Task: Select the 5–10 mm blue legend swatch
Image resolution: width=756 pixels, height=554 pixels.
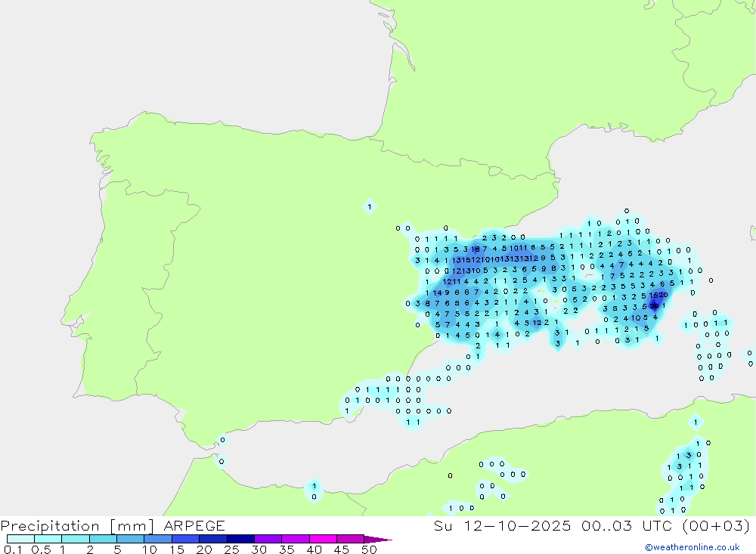Action: pyautogui.click(x=131, y=539)
